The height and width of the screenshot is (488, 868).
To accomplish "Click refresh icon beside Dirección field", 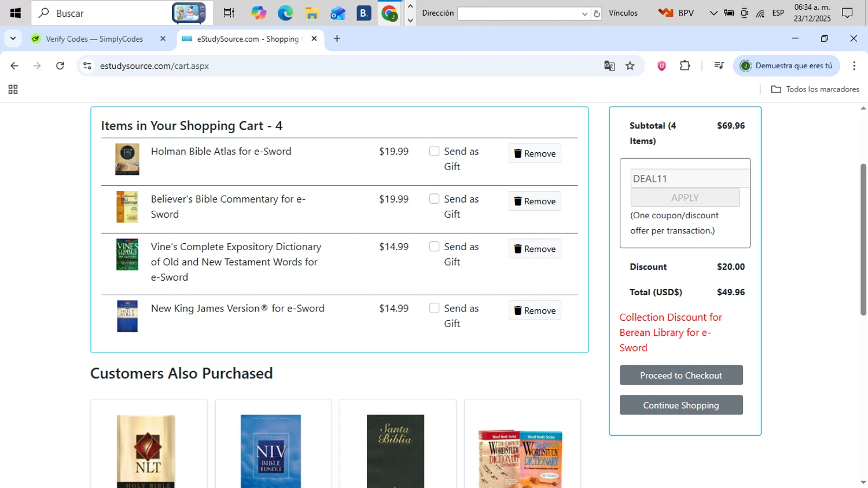I will 597,13.
